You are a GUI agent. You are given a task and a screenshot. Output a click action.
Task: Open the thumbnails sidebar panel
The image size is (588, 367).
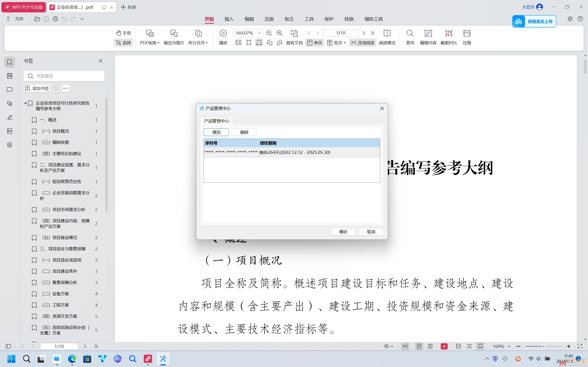9,76
